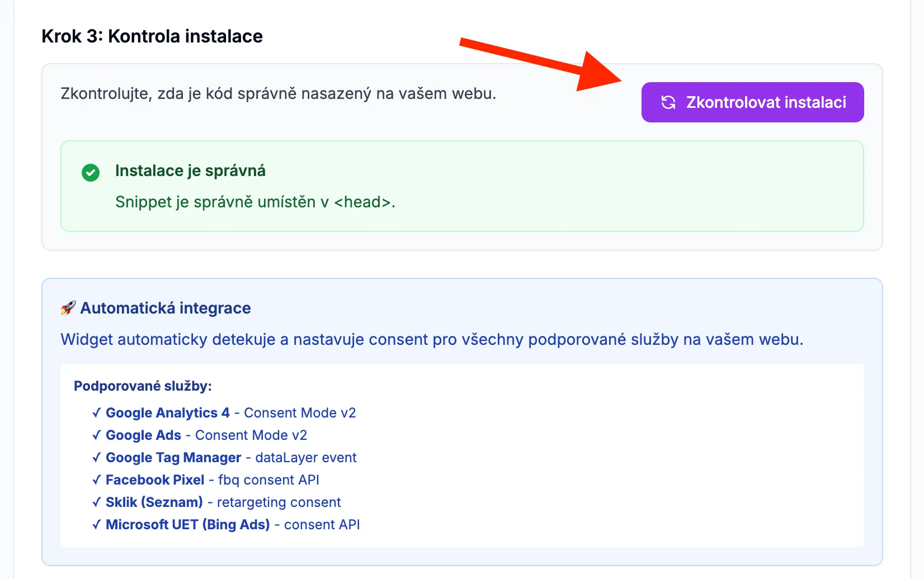Click the Krok 3: Kontrola instalace heading
The image size is (924, 579).
tap(152, 36)
